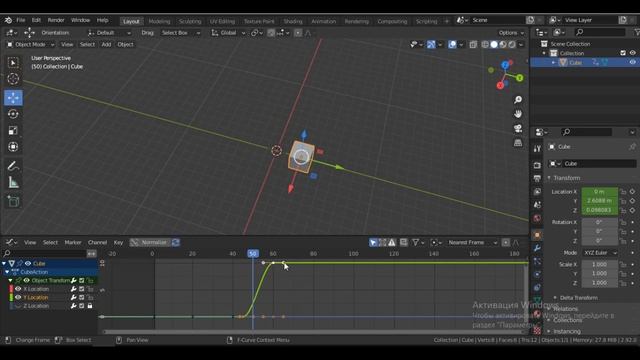Open the Tool properties tab icon

[x=537, y=149]
